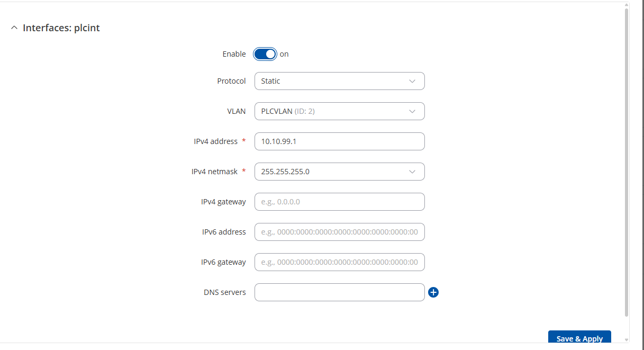Click the IPv4 address input field

tap(339, 141)
